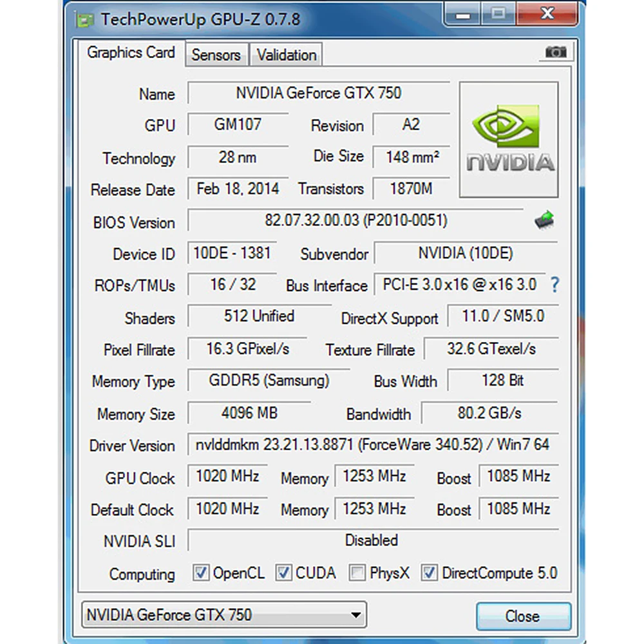Click the Bus Interface question mark
The width and height of the screenshot is (644, 644).
[x=554, y=284]
